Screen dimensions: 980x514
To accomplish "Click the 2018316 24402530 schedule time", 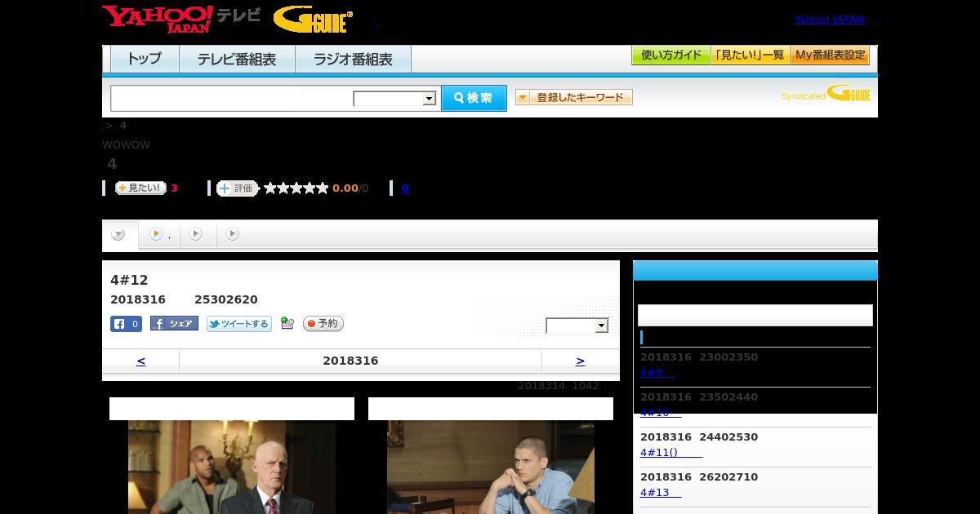I will pos(699,437).
